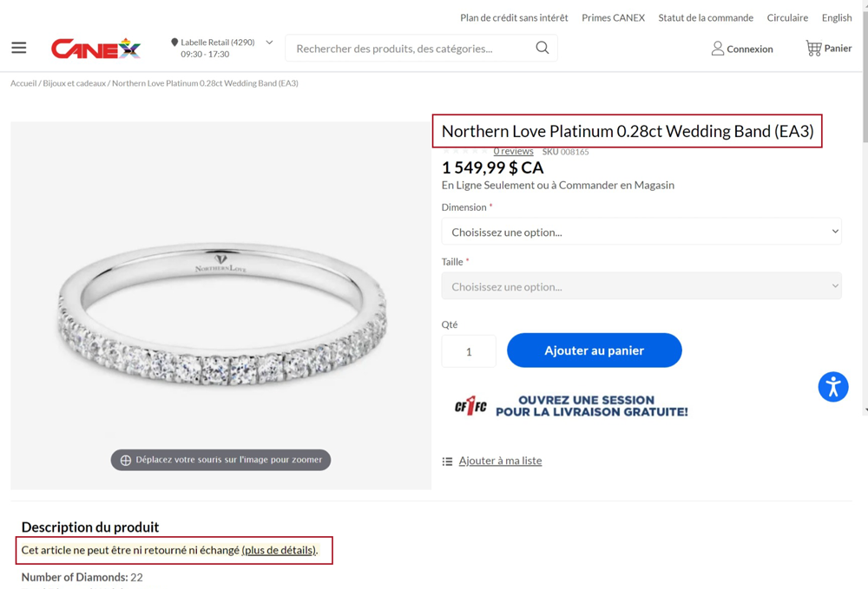Click the quantity input box
The width and height of the screenshot is (868, 589).
point(469,351)
